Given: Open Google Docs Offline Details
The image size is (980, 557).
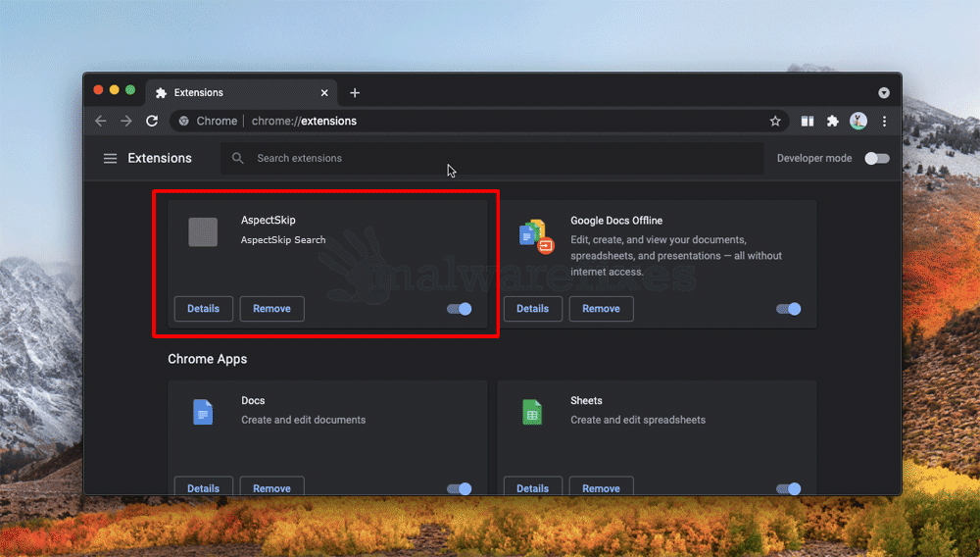Looking at the screenshot, I should pyautogui.click(x=532, y=309).
